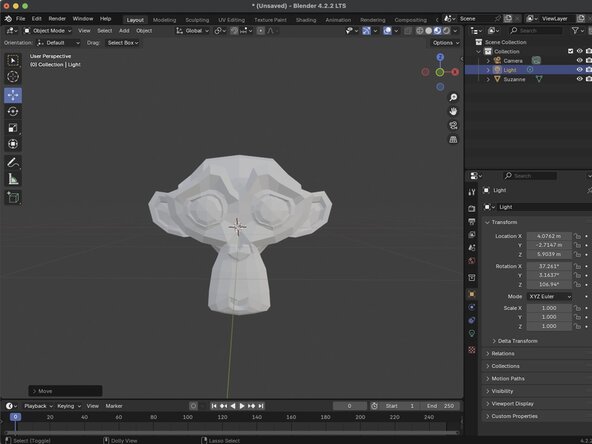This screenshot has height=444, width=592.
Task: Click the red X axis gizmo ball
Action: coord(455,72)
